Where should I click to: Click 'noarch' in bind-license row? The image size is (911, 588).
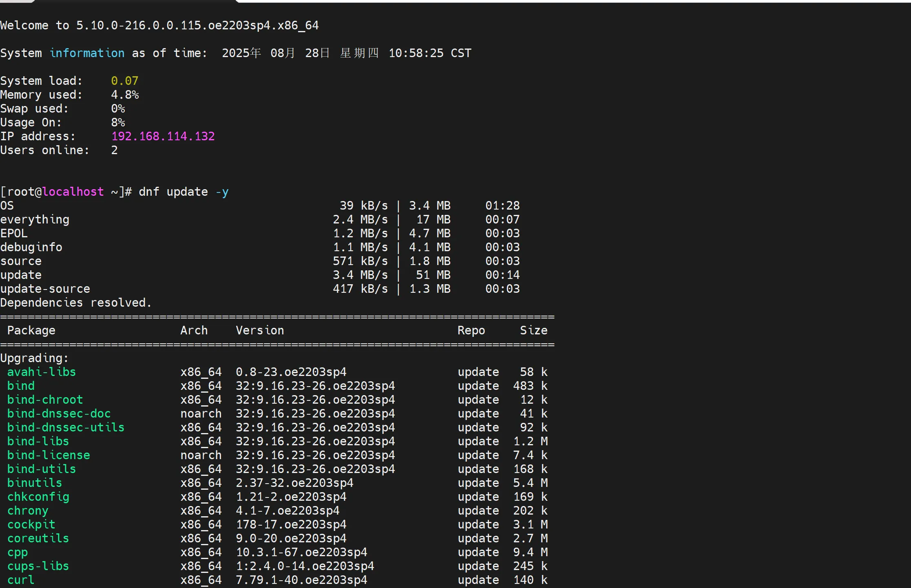(201, 455)
